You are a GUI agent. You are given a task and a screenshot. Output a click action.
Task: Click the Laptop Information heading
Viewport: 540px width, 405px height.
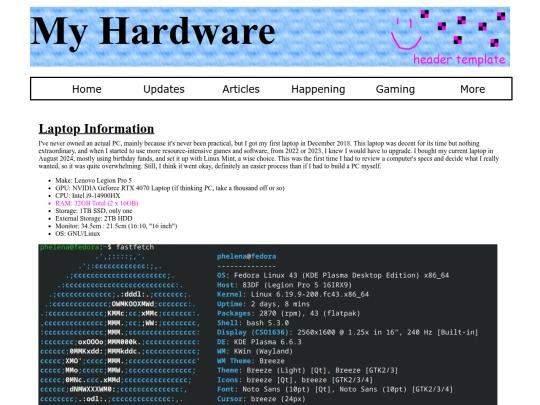point(96,129)
